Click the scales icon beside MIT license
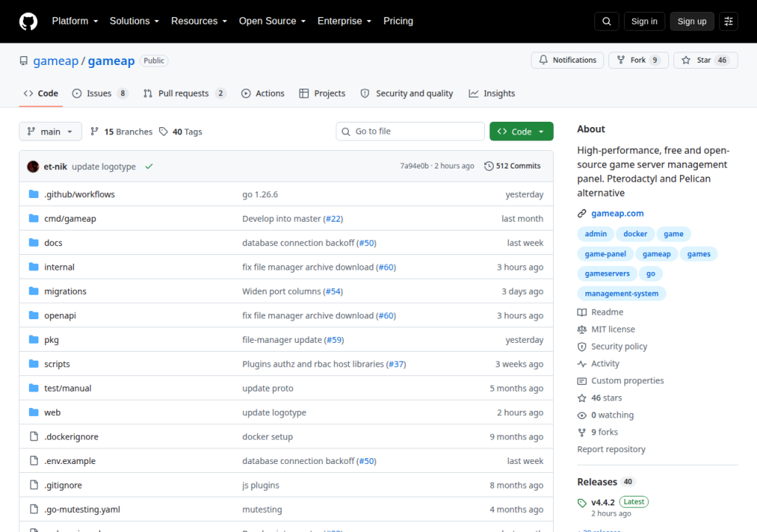 click(583, 330)
